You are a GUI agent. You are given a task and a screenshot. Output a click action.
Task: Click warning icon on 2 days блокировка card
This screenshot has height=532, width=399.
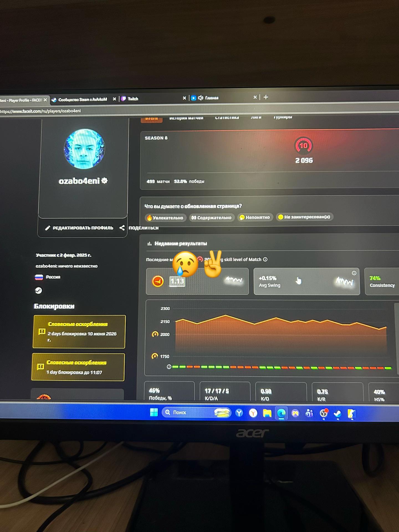pos(42,331)
